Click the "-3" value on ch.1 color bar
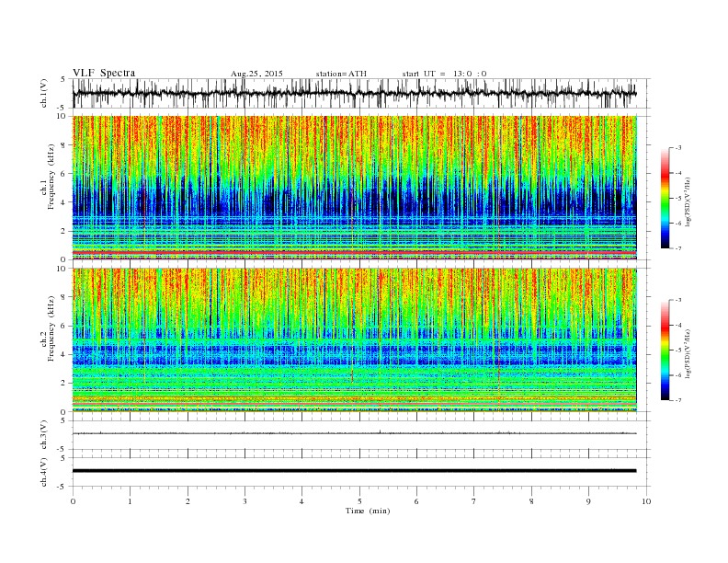This screenshot has width=728, height=563. (677, 148)
